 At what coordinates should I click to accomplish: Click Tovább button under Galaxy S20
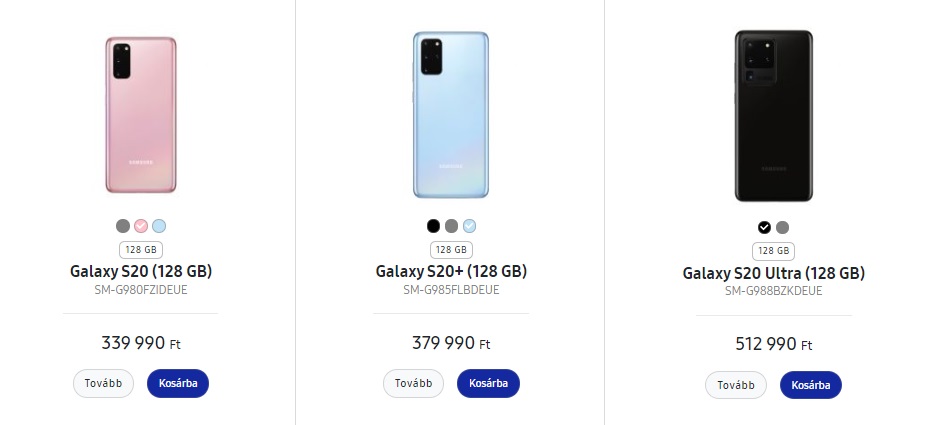(x=103, y=383)
